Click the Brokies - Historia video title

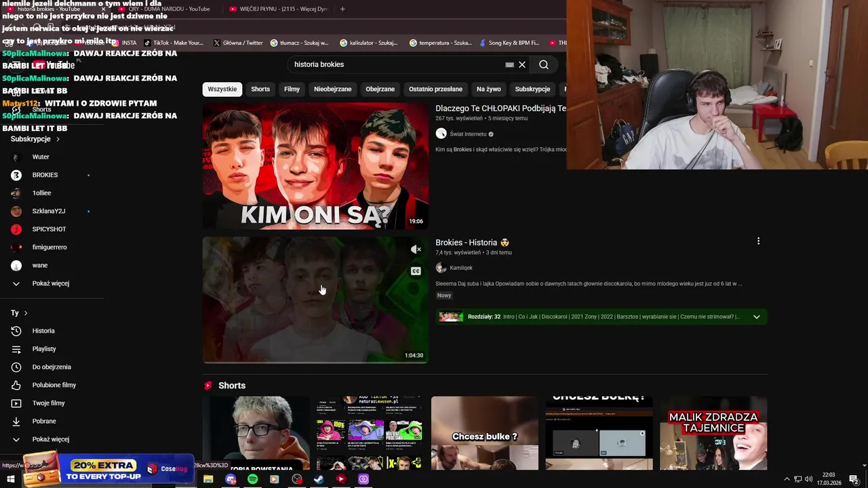(x=472, y=243)
